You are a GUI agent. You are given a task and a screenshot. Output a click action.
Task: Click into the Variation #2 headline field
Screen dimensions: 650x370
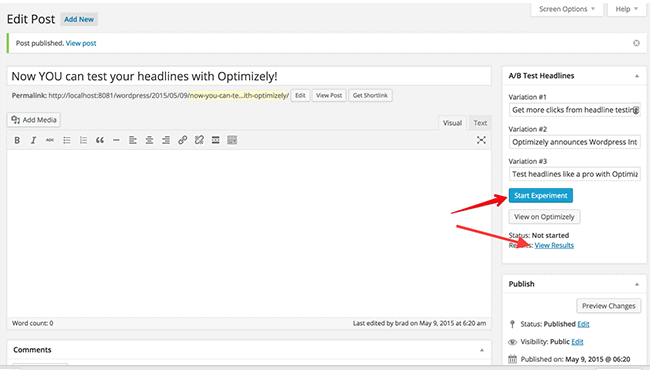click(575, 142)
